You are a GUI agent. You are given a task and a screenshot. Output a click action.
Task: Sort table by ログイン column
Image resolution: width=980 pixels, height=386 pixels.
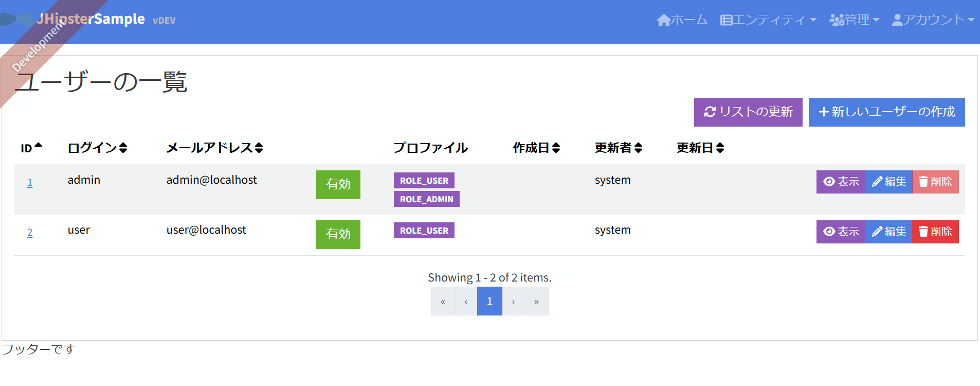(x=97, y=148)
